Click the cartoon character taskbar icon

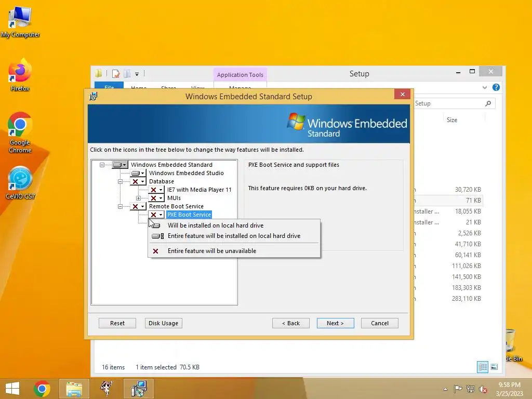pyautogui.click(x=107, y=389)
